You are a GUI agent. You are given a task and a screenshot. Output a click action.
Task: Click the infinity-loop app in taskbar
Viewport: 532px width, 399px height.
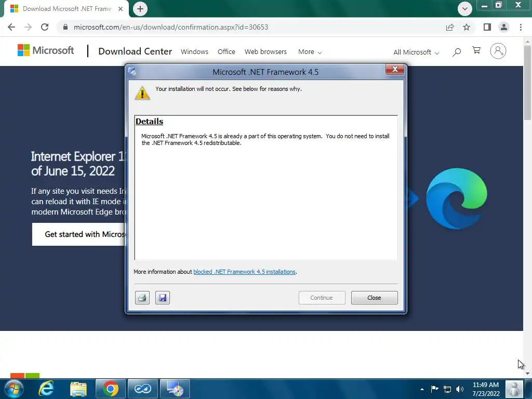142,389
